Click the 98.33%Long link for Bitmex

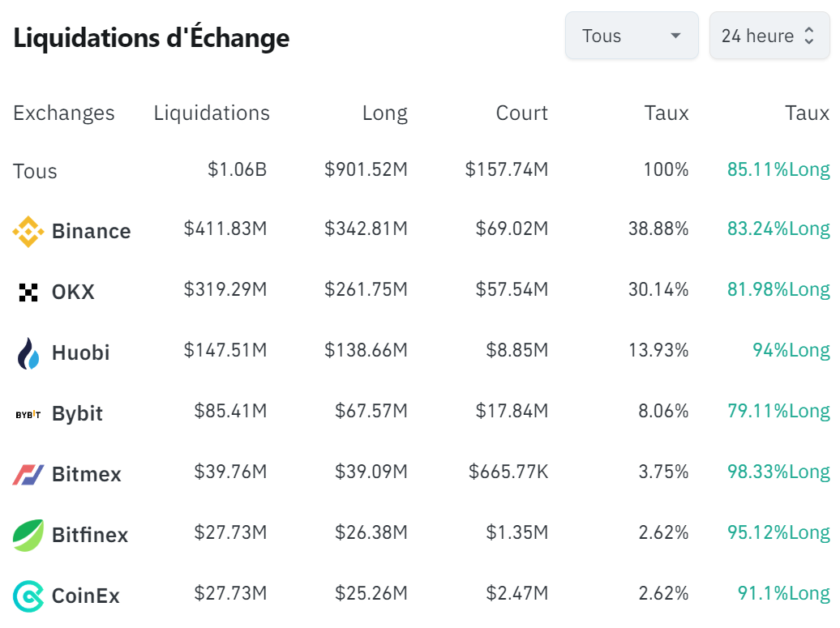[778, 472]
